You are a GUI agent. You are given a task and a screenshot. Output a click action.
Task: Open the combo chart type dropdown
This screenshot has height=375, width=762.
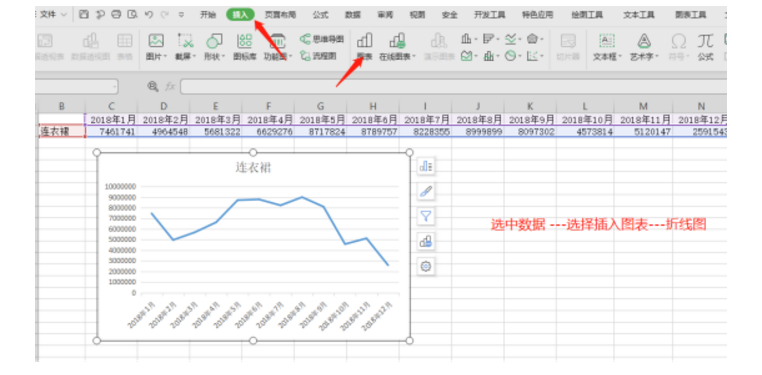point(491,56)
